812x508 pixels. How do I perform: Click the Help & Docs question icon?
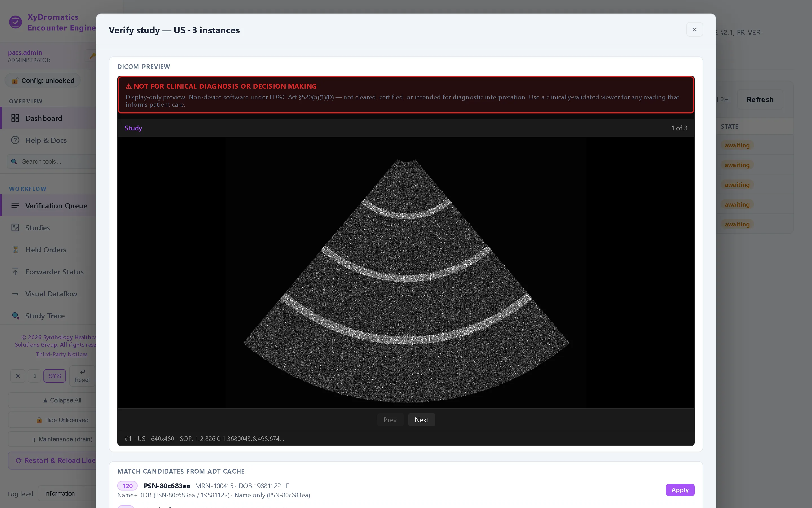coord(15,140)
